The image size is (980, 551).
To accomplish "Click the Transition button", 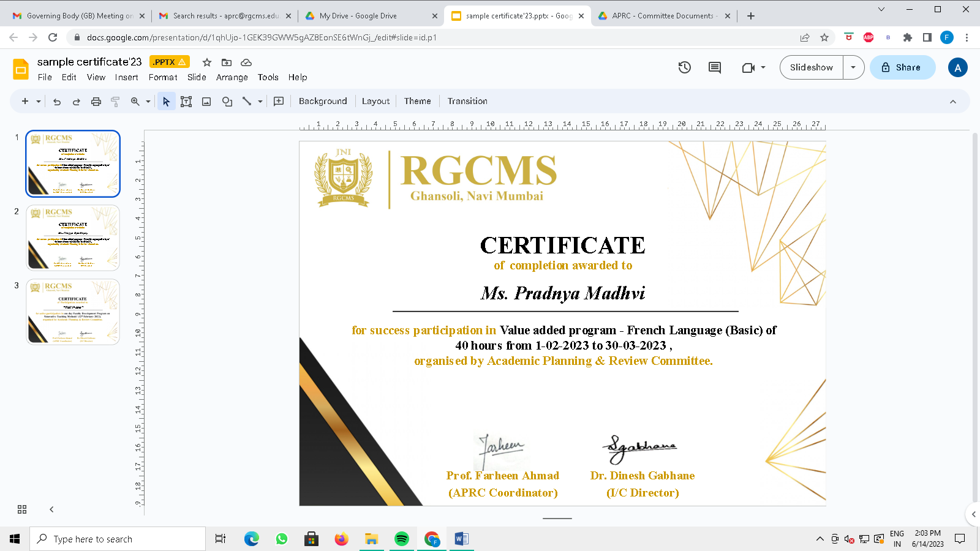I will pyautogui.click(x=467, y=102).
